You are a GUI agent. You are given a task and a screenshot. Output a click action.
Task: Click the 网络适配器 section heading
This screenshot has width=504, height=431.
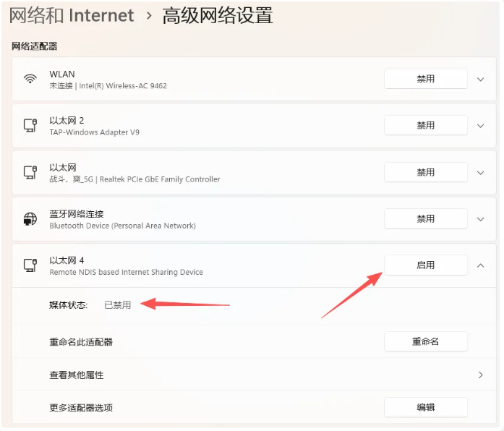pyautogui.click(x=35, y=46)
